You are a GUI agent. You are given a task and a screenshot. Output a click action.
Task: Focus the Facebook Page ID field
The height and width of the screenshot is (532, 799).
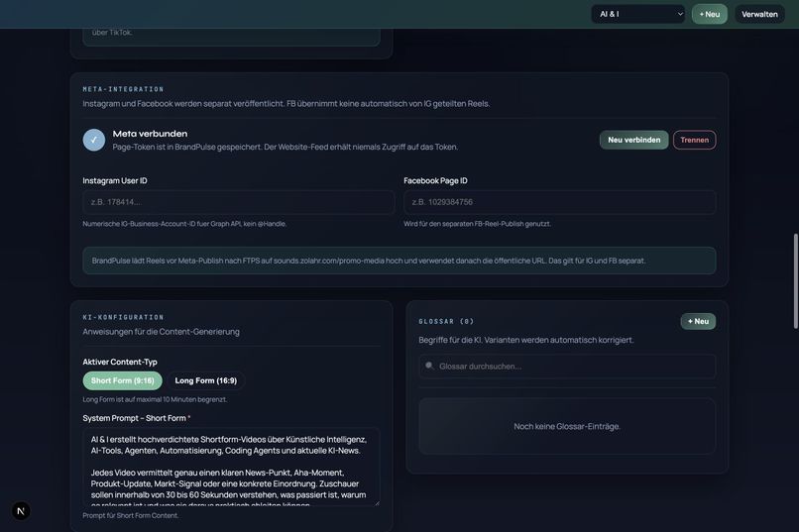[x=559, y=202]
